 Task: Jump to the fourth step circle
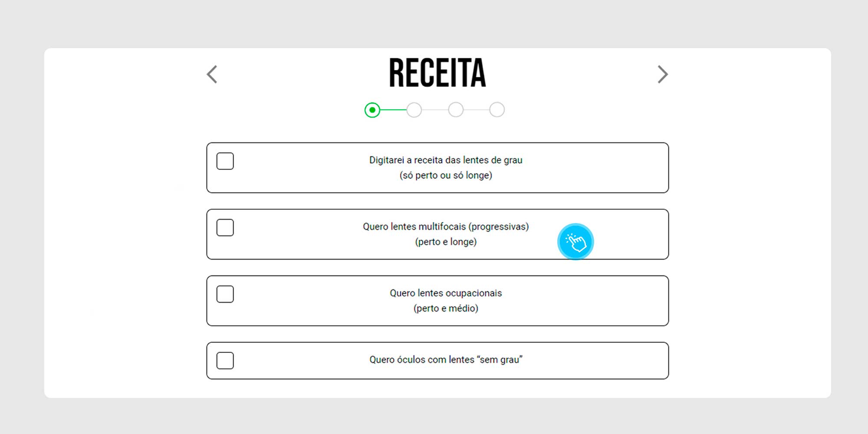coord(497,110)
